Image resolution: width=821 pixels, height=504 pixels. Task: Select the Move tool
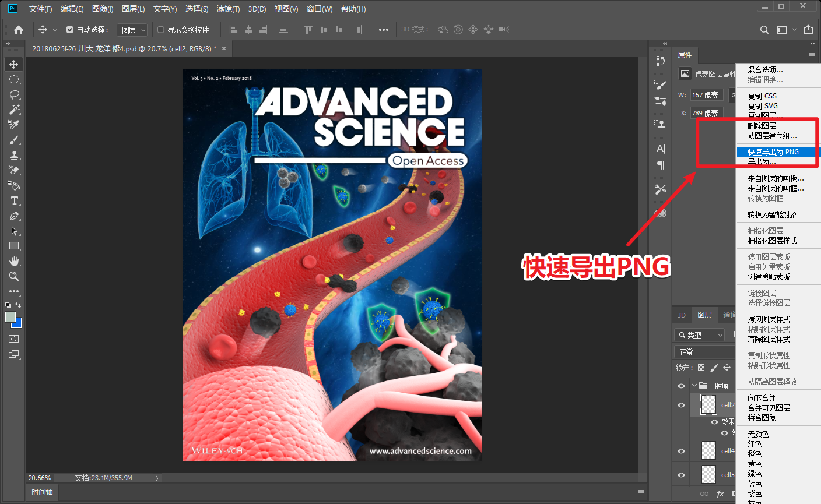click(x=14, y=64)
